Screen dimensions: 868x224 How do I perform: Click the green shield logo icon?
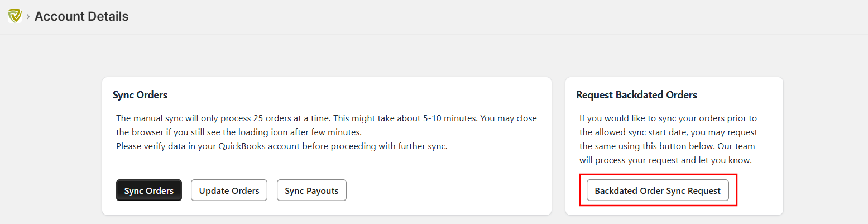click(15, 16)
